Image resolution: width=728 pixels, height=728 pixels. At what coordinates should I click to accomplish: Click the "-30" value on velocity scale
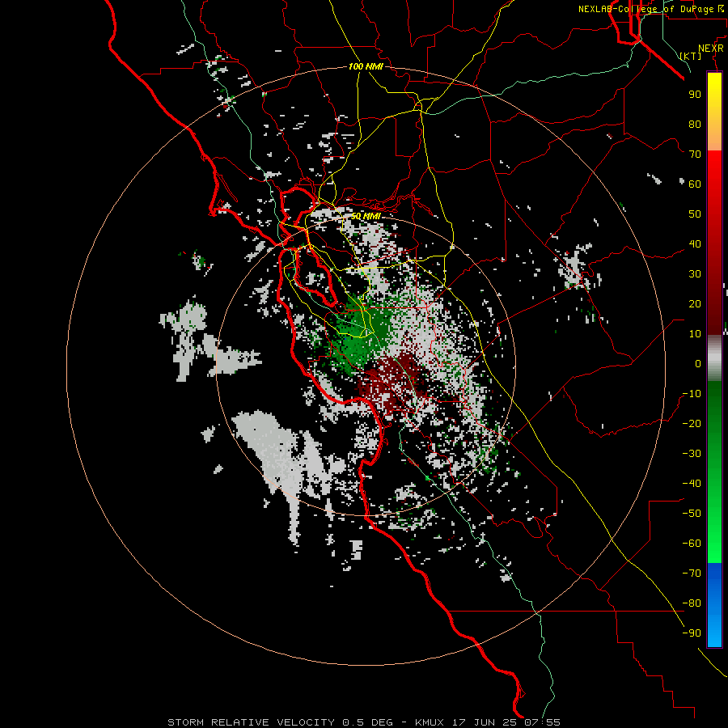point(692,454)
